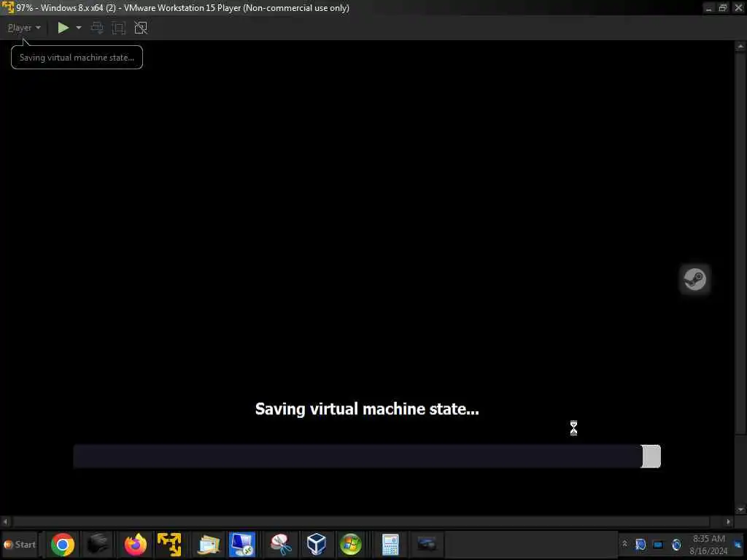Image resolution: width=747 pixels, height=560 pixels.
Task: Click Send Ctrl+Alt+Del toolbar icon
Action: (97, 28)
